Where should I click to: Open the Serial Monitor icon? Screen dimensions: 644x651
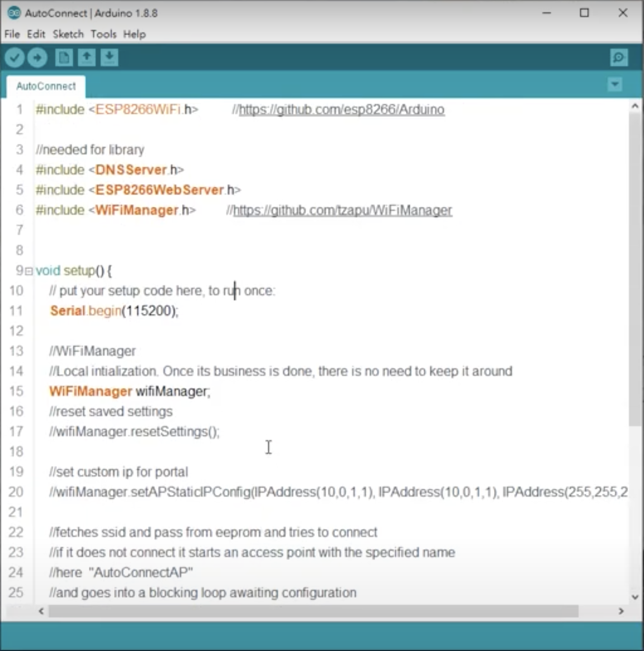pos(619,57)
